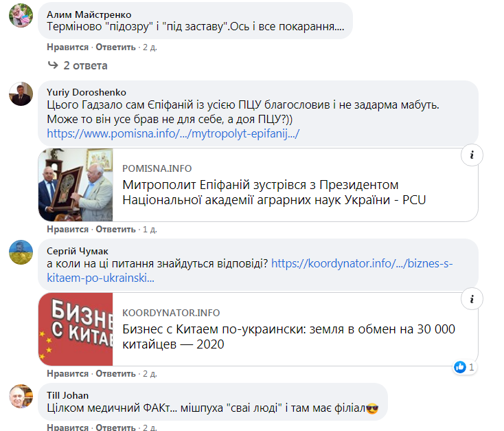
Task: Reply to Алим Майстренко's comment via Ответить
Action: pyautogui.click(x=115, y=47)
